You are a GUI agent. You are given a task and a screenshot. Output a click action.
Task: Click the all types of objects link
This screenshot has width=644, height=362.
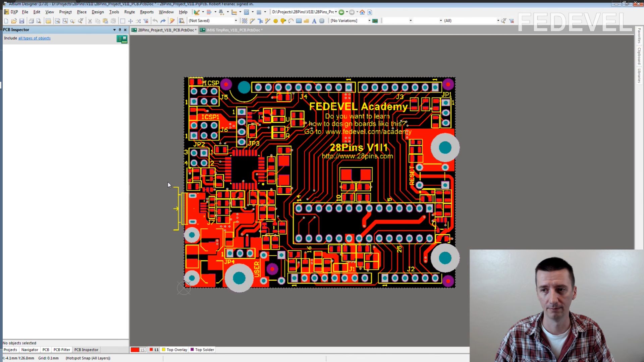pos(34,38)
